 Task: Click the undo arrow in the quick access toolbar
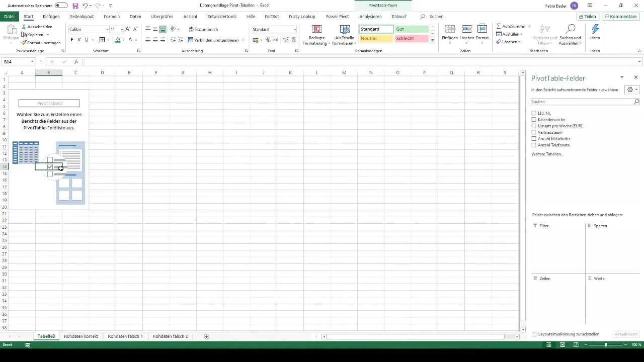point(85,6)
